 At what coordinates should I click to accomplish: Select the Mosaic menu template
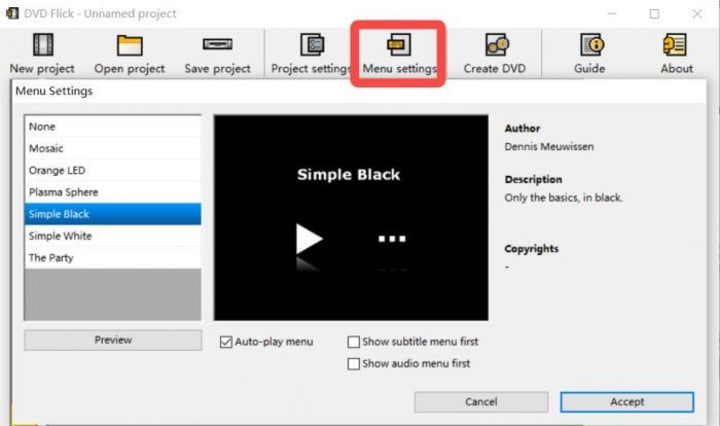tap(112, 148)
